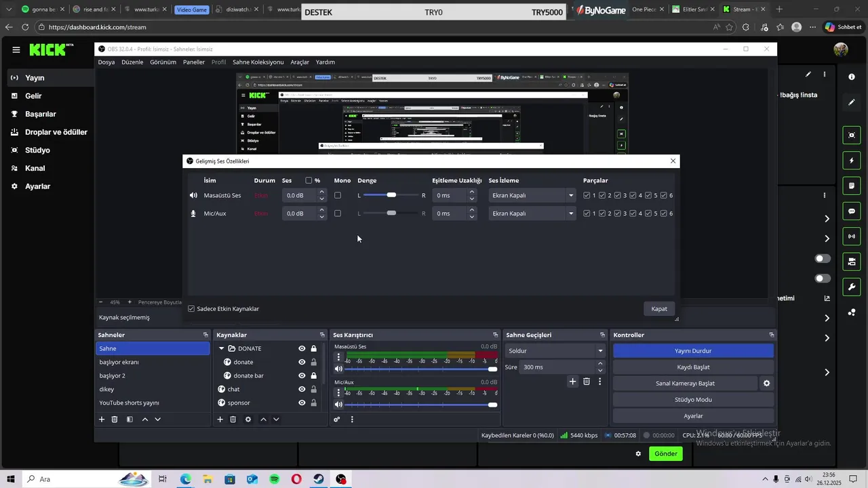This screenshot has width=868, height=488.
Task: Show hidden system tray icons chevron
Action: (x=766, y=479)
